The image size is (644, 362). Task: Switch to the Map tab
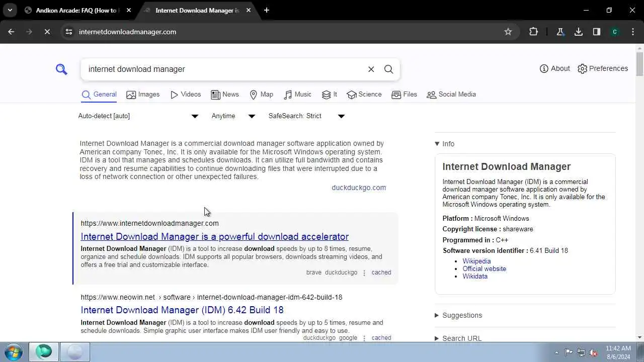[262, 95]
